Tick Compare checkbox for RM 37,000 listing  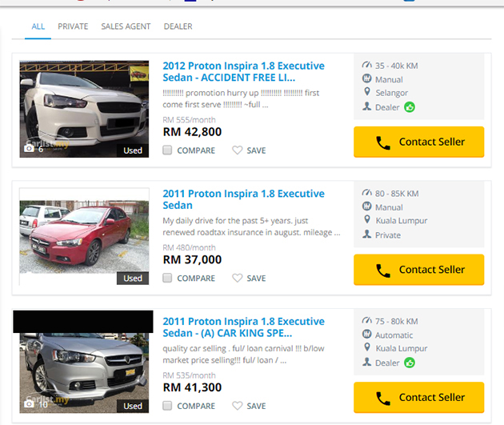(167, 279)
